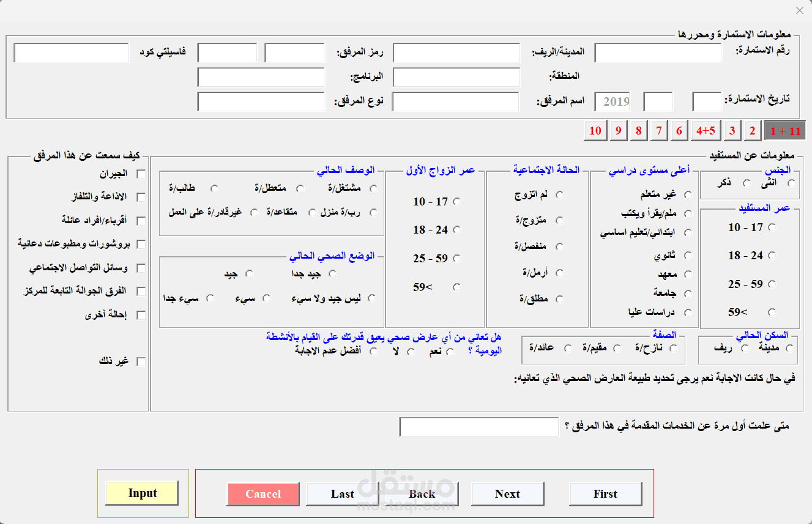Click the red Cancel button

pyautogui.click(x=263, y=494)
